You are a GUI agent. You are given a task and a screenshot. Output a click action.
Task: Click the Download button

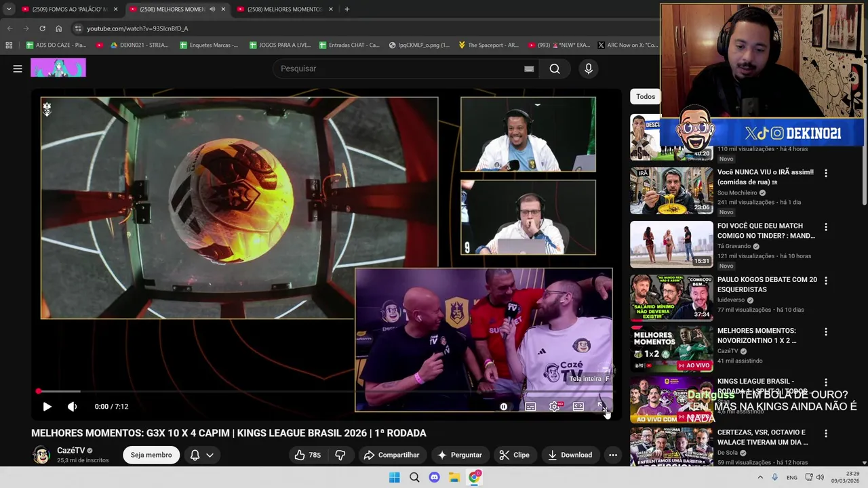point(570,455)
